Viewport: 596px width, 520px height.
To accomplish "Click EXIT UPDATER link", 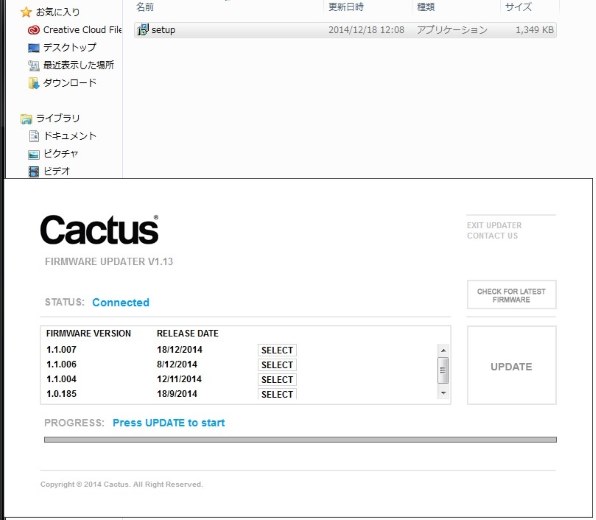I will tap(494, 225).
